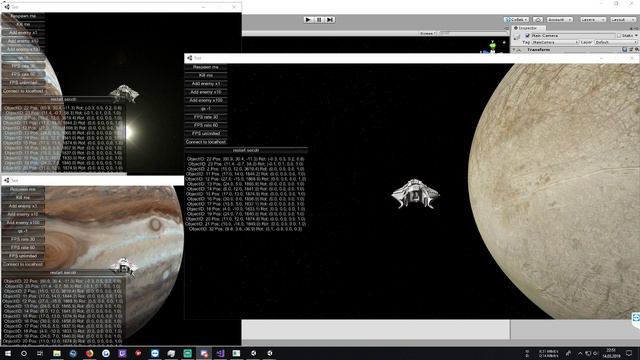640x360 pixels.
Task: Click the scene orientation gizmo in Unity
Action: point(493,47)
